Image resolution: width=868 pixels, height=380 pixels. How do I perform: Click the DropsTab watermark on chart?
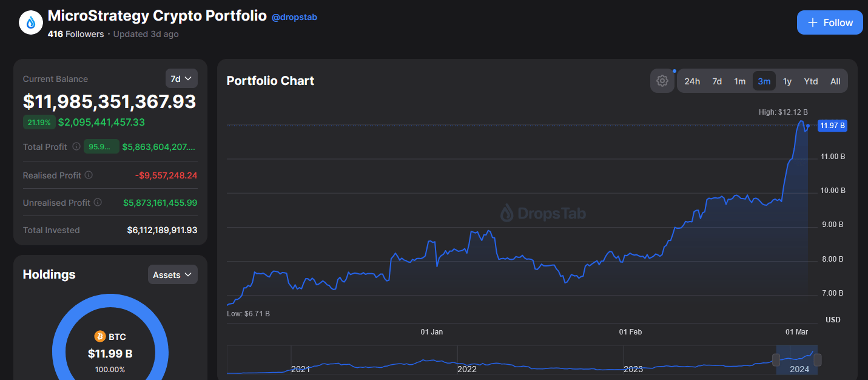(543, 213)
